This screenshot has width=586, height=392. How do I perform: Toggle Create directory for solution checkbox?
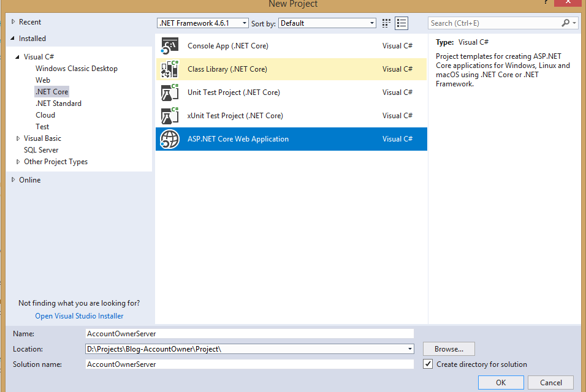[x=428, y=364]
